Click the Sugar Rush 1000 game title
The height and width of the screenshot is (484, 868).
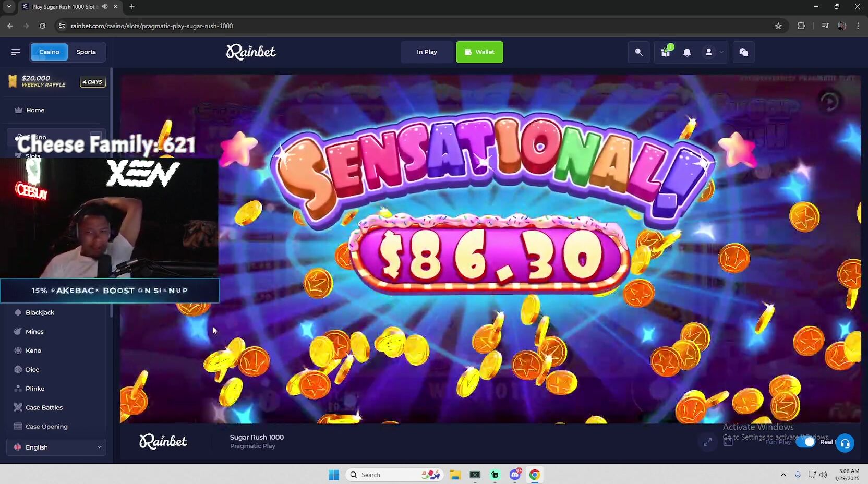pos(257,437)
